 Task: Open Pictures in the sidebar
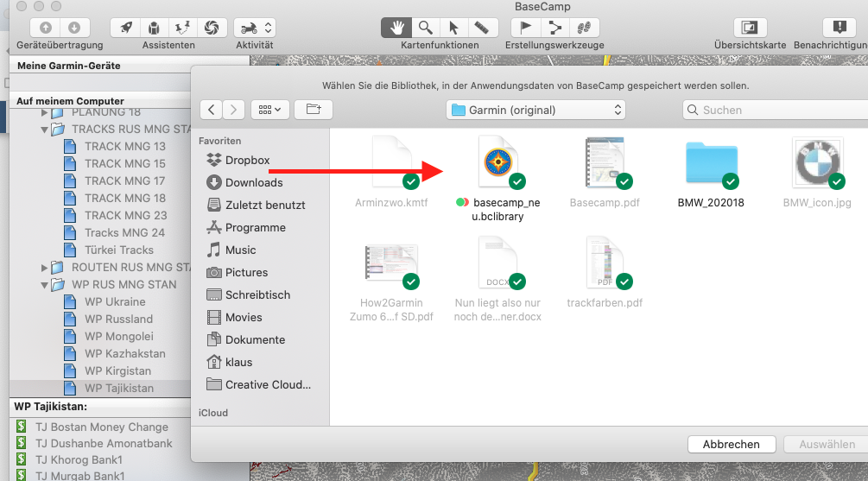pos(237,272)
